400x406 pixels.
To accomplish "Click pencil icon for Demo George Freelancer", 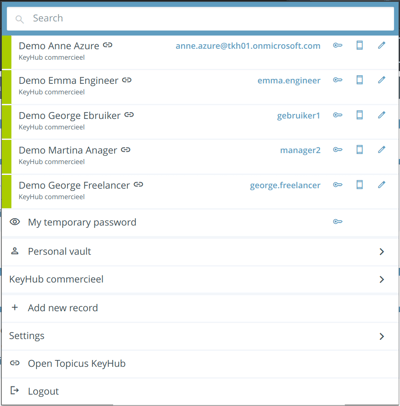I will [x=382, y=185].
